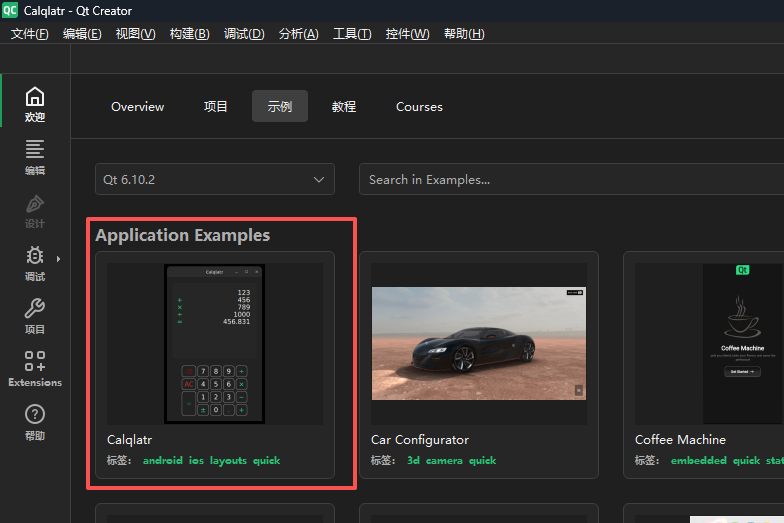Open the 帮助(H) menu
This screenshot has width=784, height=523.
[464, 34]
